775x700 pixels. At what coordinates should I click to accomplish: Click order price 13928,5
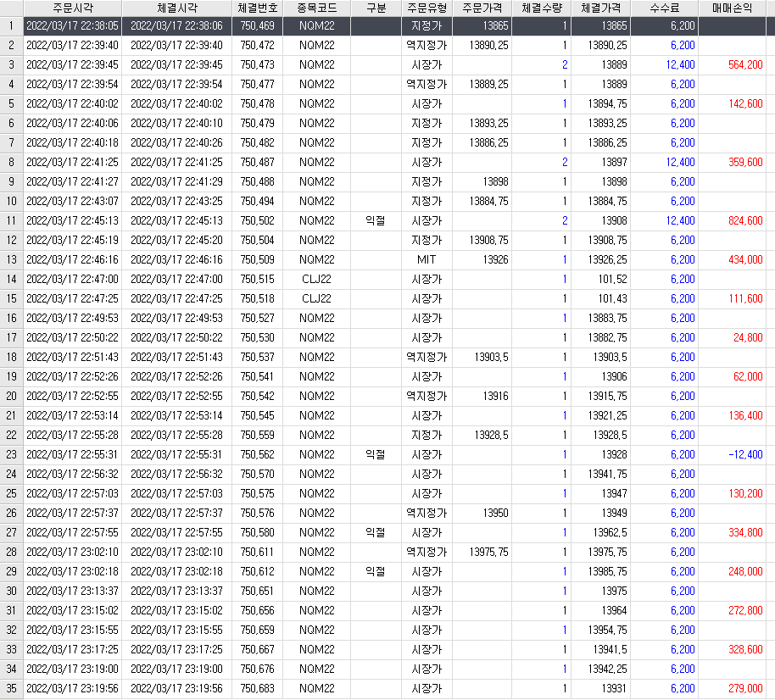click(491, 436)
